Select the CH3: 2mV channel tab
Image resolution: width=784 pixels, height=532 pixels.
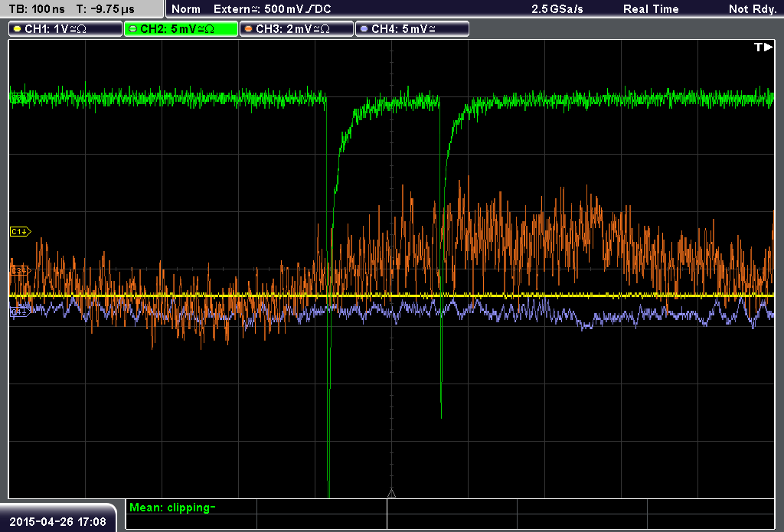pos(296,29)
